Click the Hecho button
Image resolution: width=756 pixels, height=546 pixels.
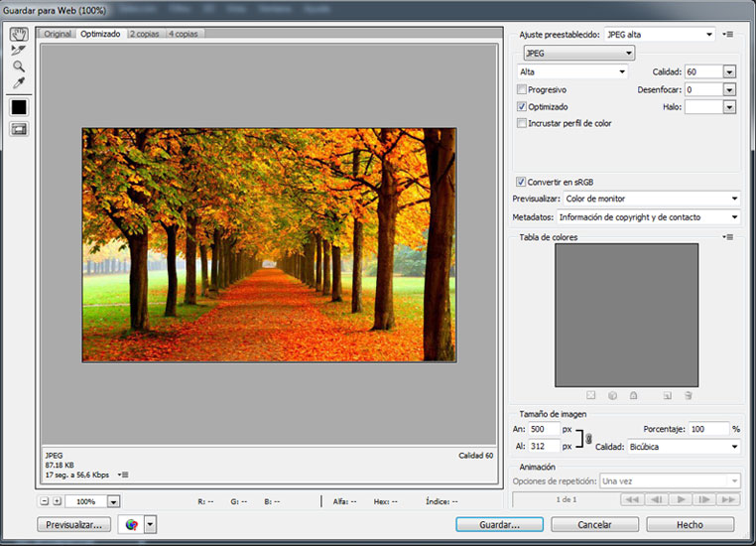click(x=690, y=524)
